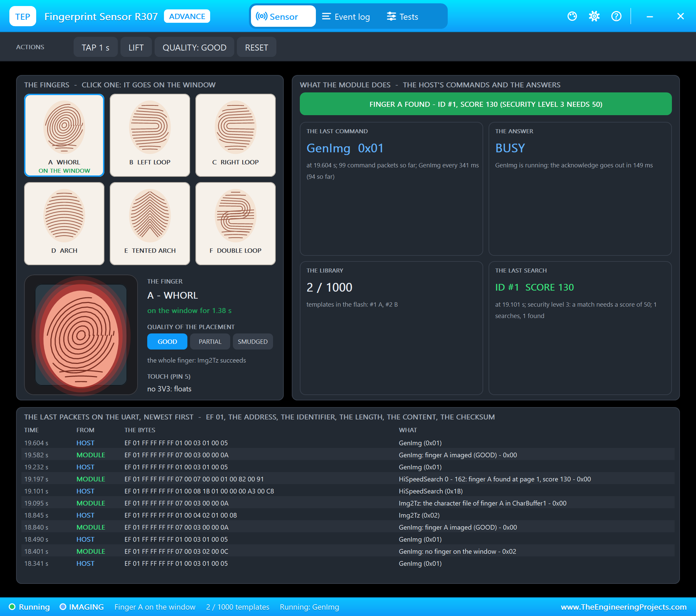This screenshot has width=696, height=616.
Task: Minimize the window
Action: (650, 16)
